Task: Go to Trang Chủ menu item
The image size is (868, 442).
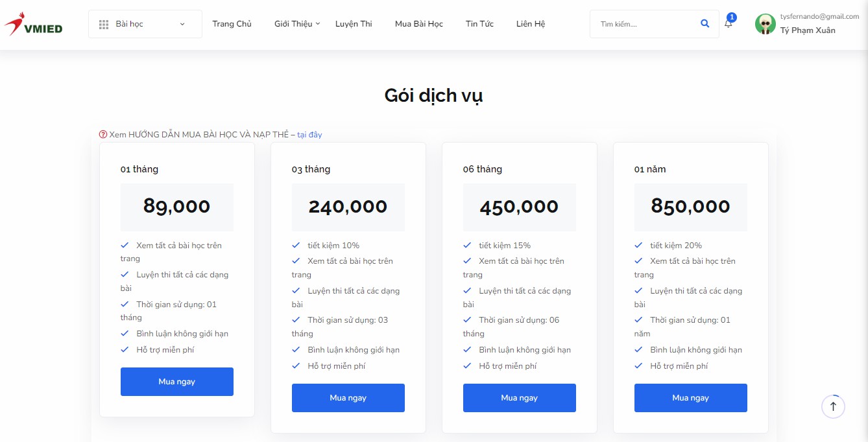Action: (x=232, y=24)
